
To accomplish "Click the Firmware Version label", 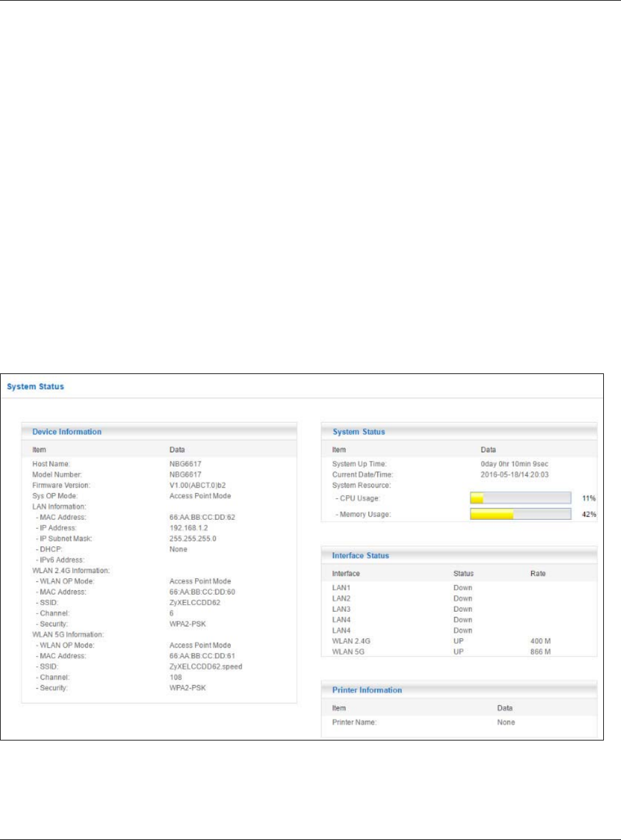I will [61, 486].
